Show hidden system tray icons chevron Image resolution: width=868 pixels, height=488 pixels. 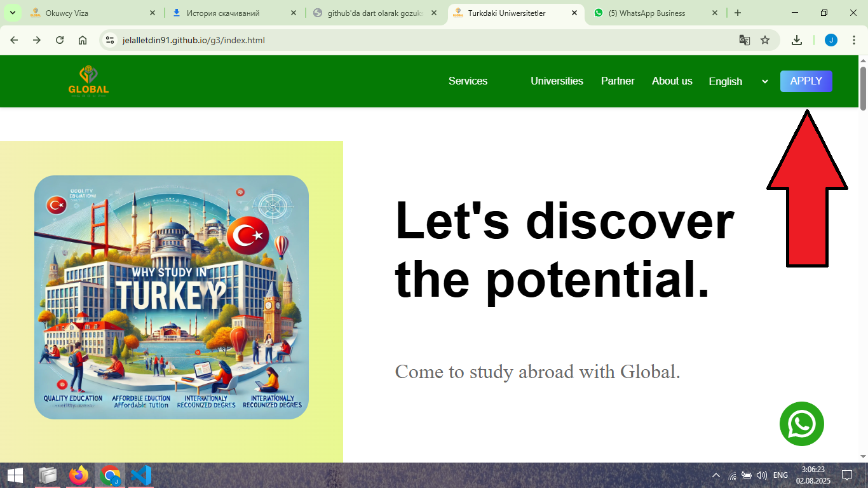pos(715,475)
